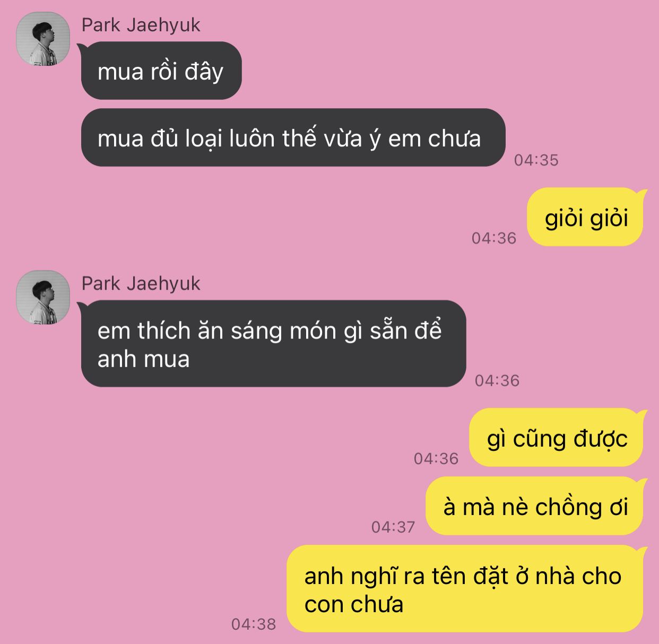Click the timestamp left of 'giỏi giỏi'
The width and height of the screenshot is (659, 644).
[493, 238]
